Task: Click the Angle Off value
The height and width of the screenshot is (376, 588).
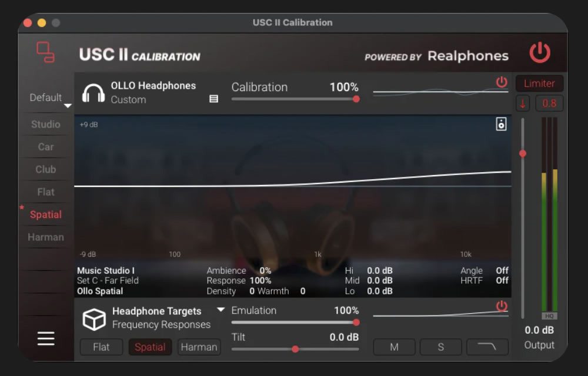Action: [x=502, y=270]
